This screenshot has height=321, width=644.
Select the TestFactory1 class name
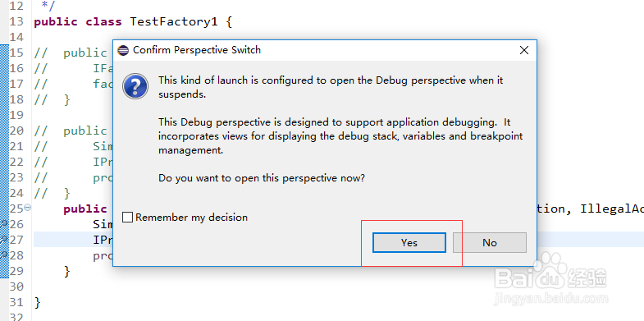[x=174, y=22]
